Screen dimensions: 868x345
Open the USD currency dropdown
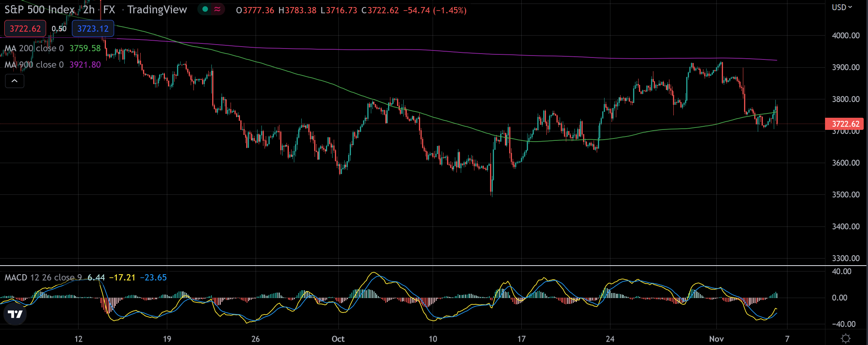841,7
